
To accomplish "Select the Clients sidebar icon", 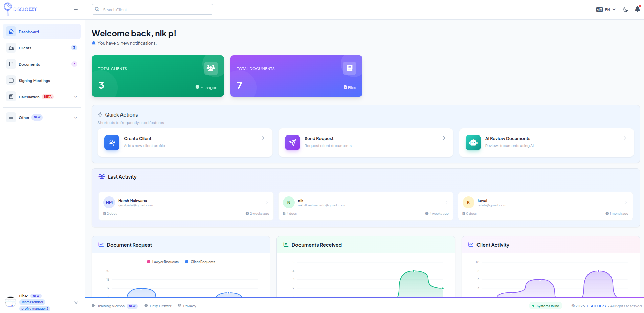I will (11, 48).
